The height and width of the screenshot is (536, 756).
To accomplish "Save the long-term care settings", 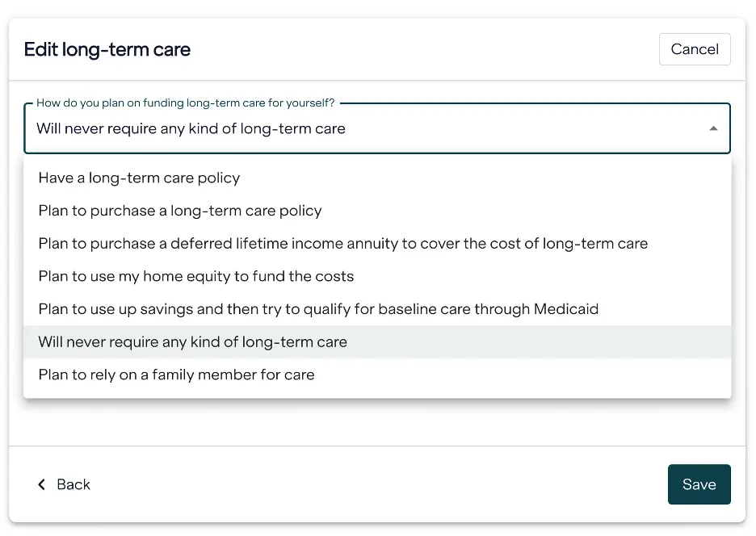I will (x=699, y=484).
